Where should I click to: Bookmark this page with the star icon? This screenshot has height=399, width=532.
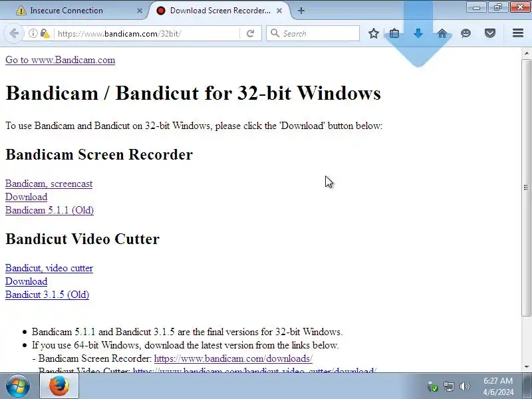coord(374,33)
